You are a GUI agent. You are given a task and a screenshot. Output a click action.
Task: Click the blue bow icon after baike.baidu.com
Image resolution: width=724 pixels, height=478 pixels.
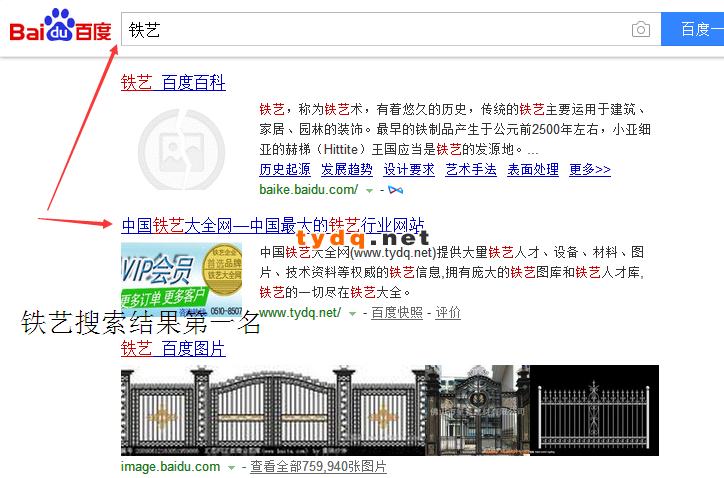click(395, 190)
